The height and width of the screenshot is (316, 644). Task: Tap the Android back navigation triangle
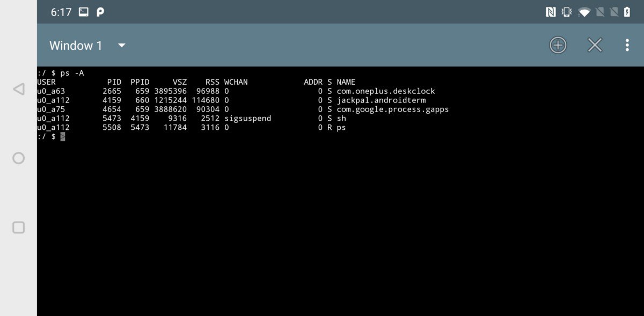(18, 89)
